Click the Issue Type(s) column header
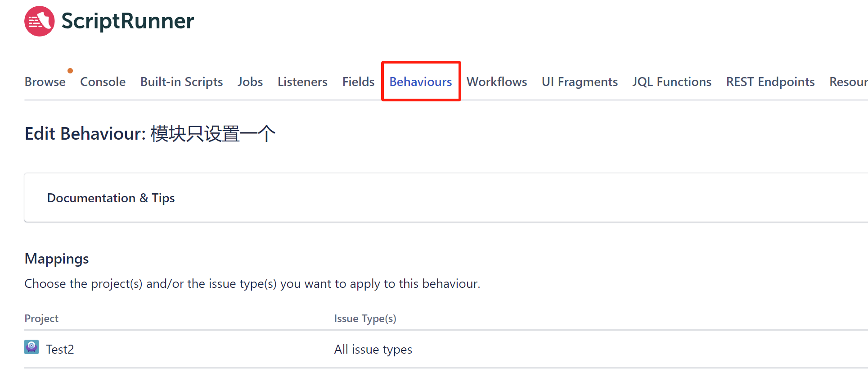Viewport: 868px width, 387px height. tap(365, 319)
